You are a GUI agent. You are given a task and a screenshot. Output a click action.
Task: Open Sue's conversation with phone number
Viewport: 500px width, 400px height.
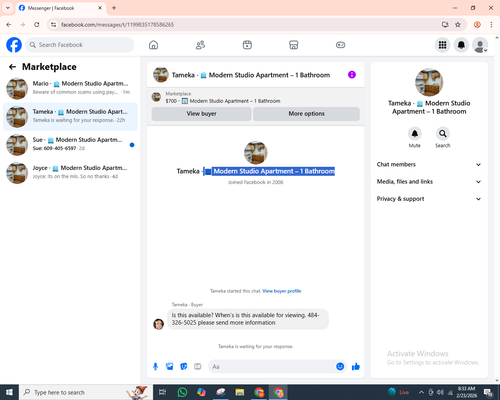coord(70,144)
